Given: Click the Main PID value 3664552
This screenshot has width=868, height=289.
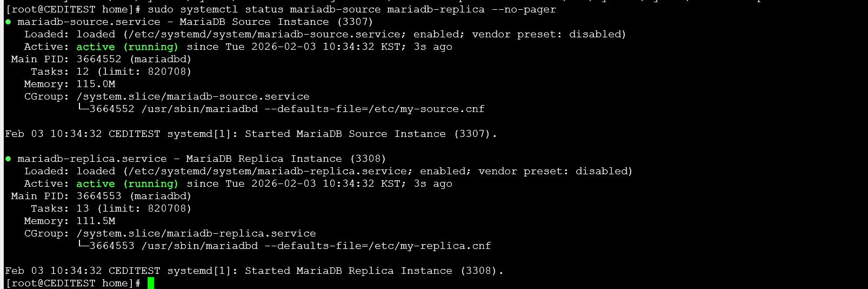Looking at the screenshot, I should coord(99,60).
